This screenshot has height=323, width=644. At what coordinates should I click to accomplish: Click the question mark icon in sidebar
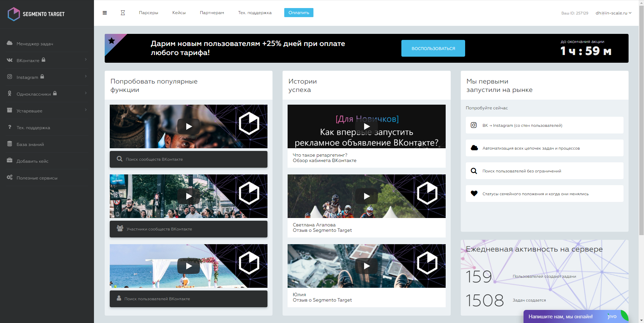click(10, 127)
